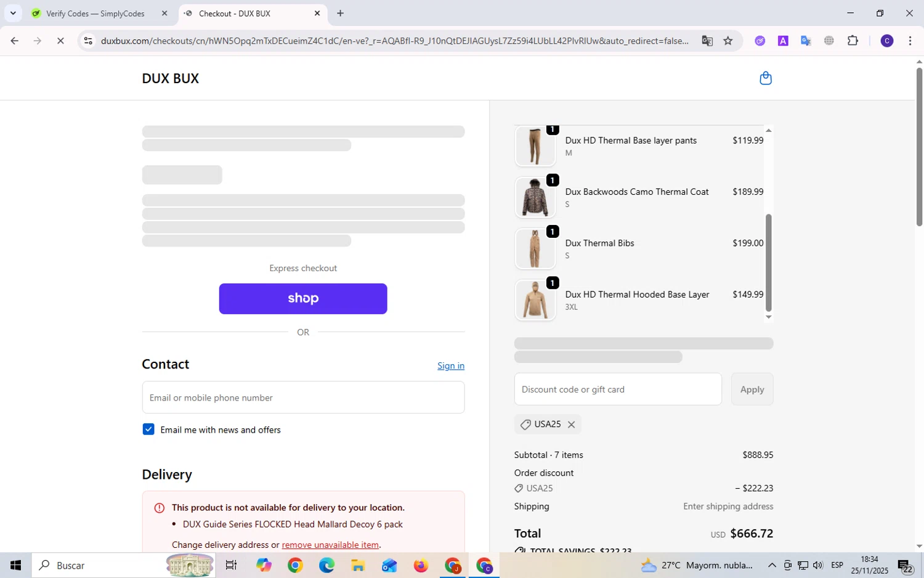Click the Shop Pay express checkout button
924x578 pixels.
pos(303,299)
